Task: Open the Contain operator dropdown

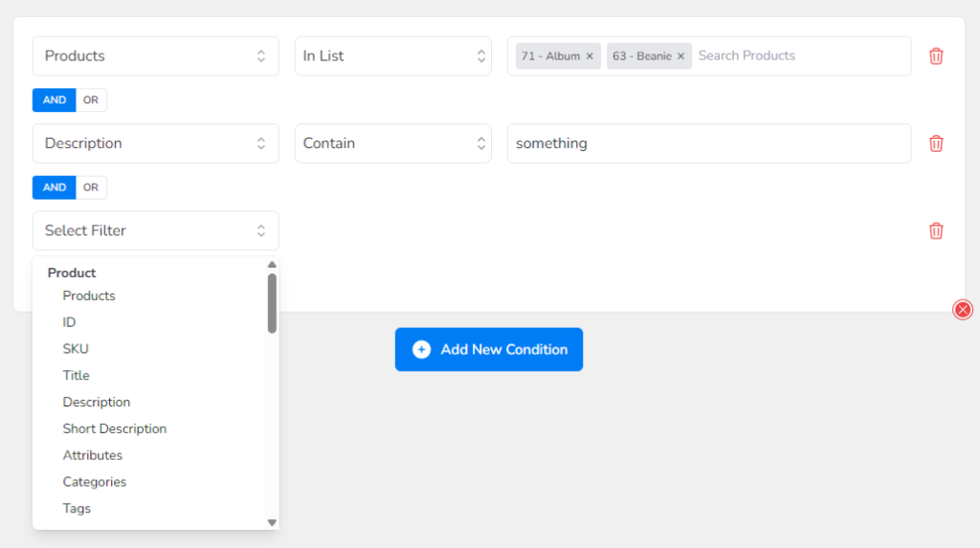Action: pos(393,143)
